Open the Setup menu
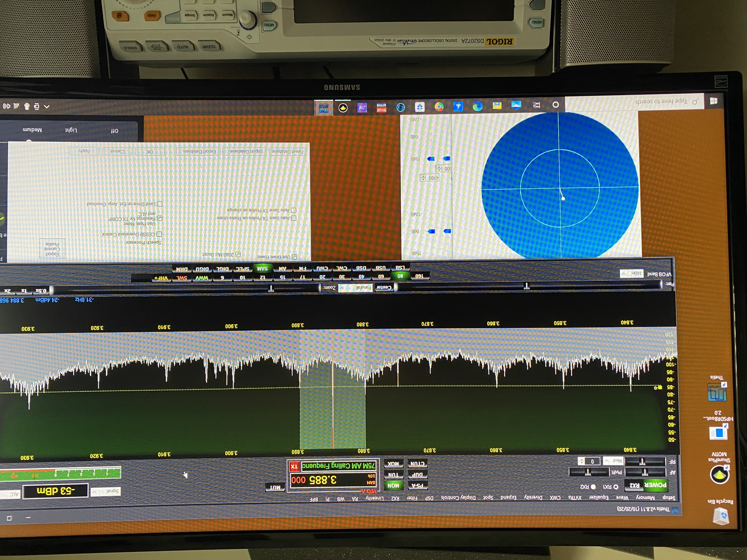Viewport: 747px width, 560px height. coord(669,498)
